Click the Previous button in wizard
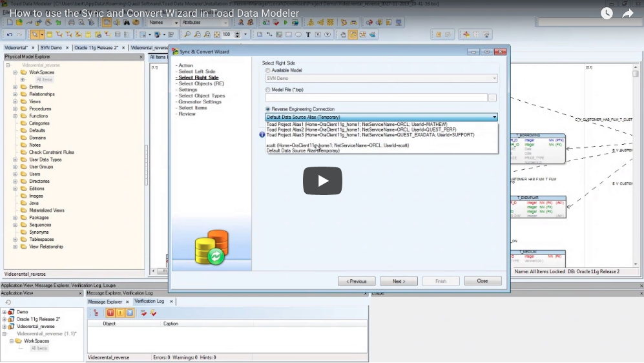Viewport: 644px width, 363px height. point(357,281)
